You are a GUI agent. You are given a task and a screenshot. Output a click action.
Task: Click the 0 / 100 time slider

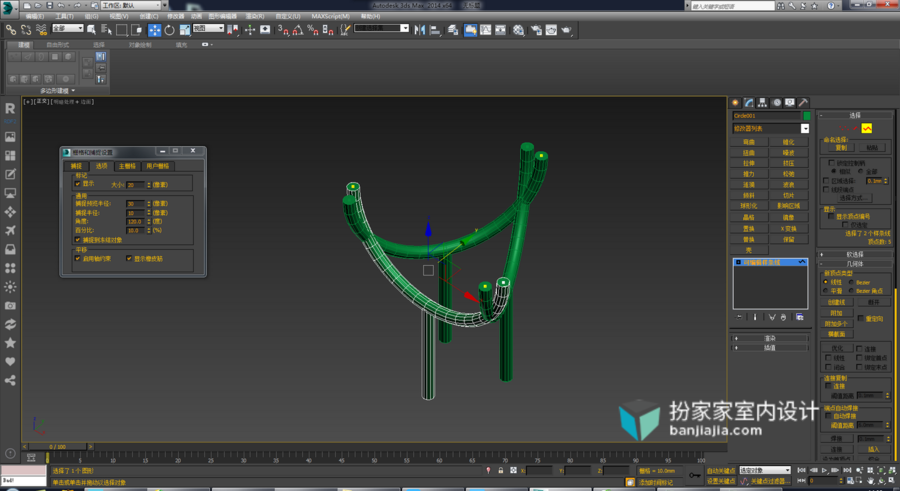[x=57, y=446]
